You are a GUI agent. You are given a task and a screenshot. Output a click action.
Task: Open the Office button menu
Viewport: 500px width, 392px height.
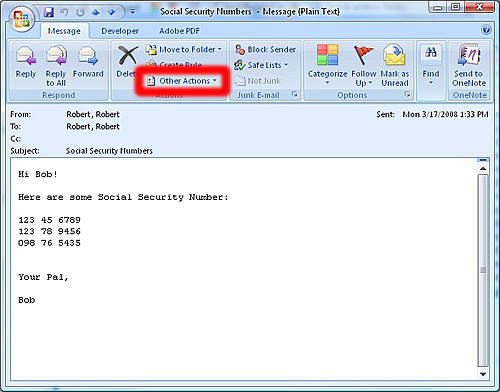point(21,19)
